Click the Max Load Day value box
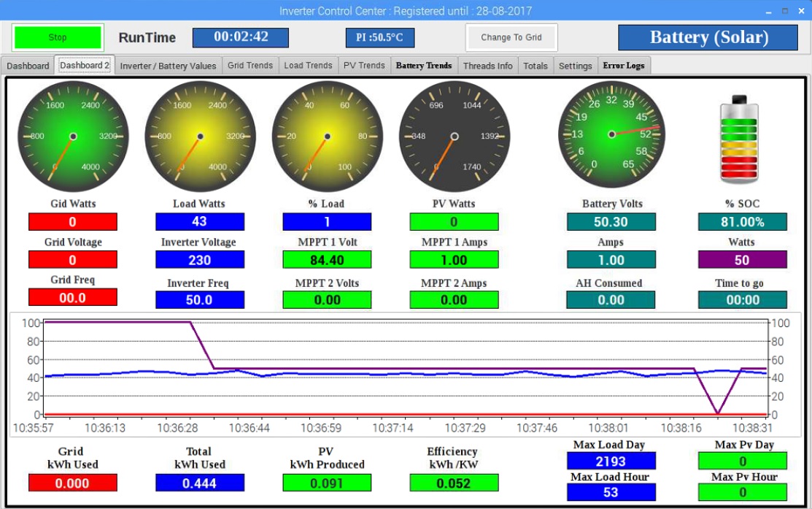Image resolution: width=812 pixels, height=509 pixels. tap(611, 461)
